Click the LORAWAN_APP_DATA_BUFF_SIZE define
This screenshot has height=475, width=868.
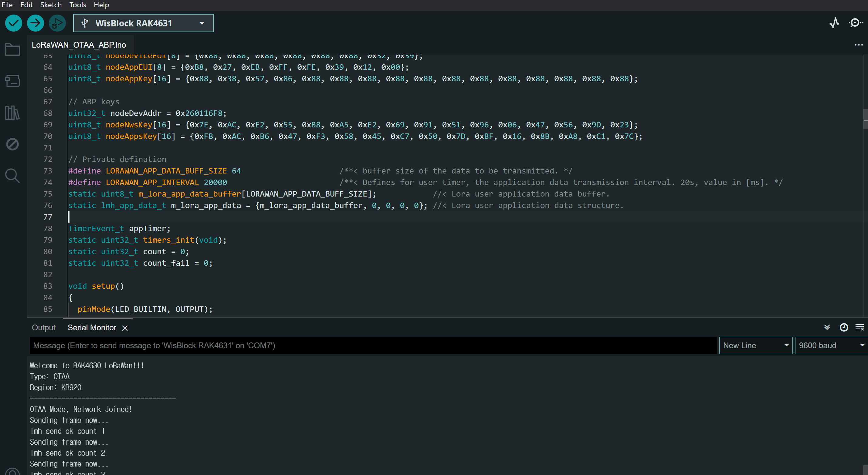155,171
